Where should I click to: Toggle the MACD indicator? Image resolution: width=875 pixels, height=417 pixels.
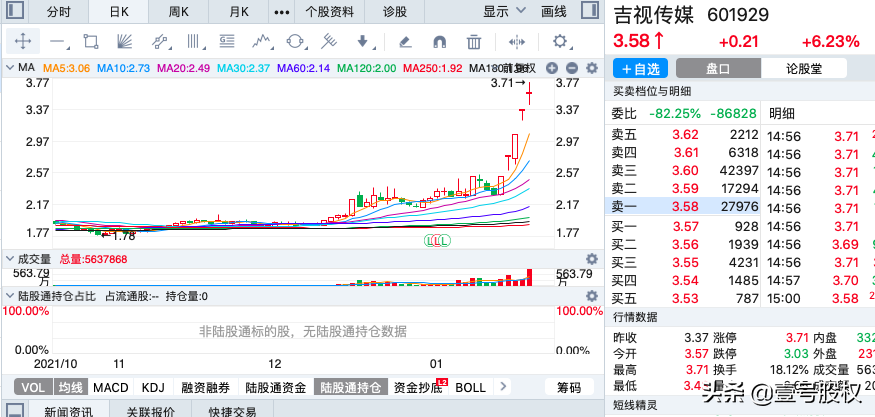pos(110,387)
